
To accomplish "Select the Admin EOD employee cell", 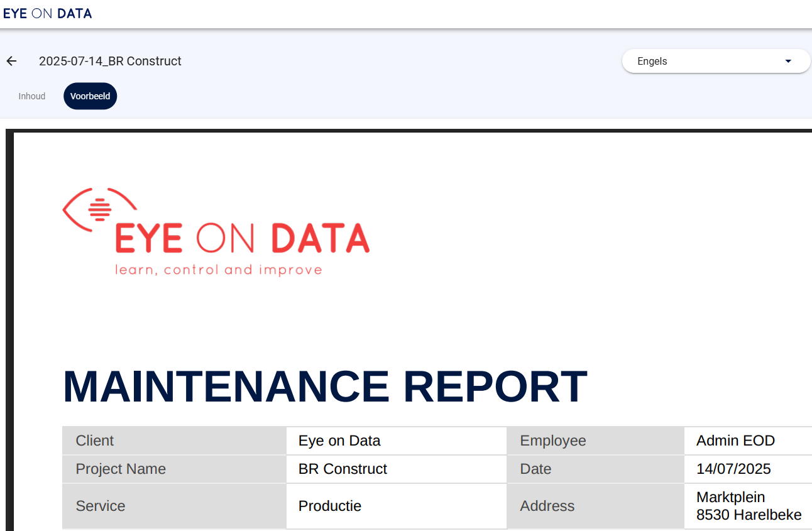I will click(x=735, y=441).
